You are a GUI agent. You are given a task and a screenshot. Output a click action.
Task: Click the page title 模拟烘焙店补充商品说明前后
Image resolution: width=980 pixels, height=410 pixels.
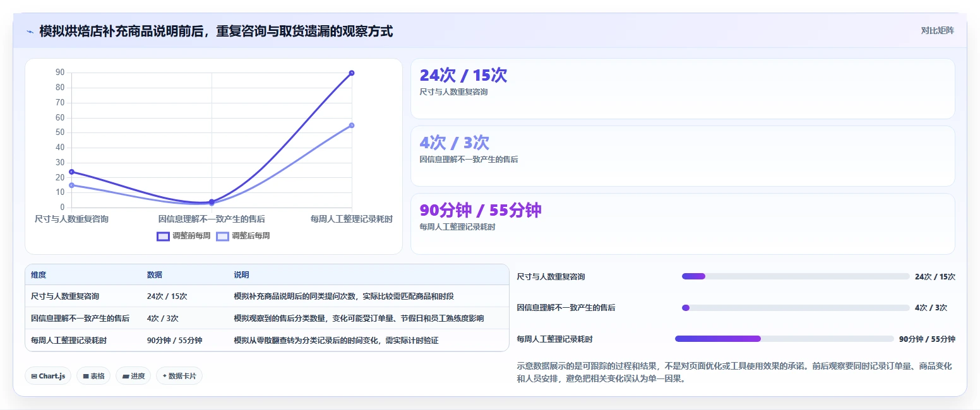click(x=216, y=31)
